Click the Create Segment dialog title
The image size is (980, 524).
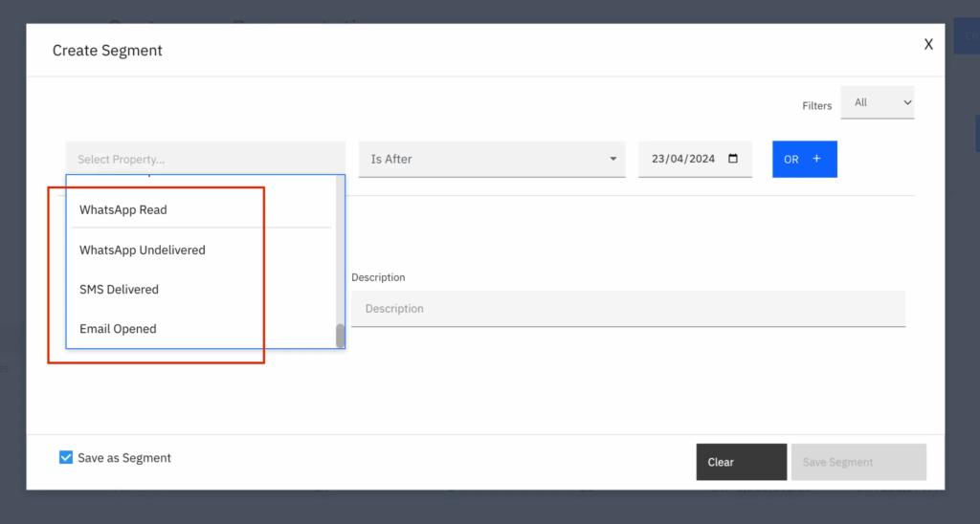[107, 51]
